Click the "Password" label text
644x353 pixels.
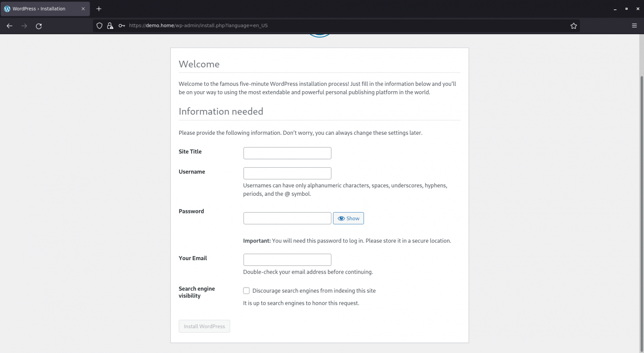[x=191, y=211]
